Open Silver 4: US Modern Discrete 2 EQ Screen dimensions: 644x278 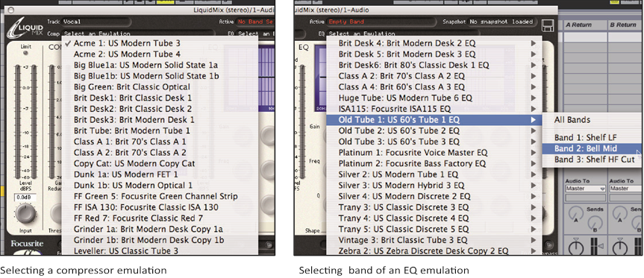434,196
